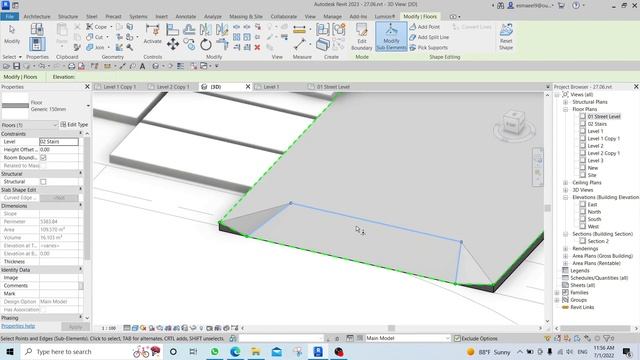Image resolution: width=640 pixels, height=360 pixels.
Task: Click the Revit icon in the taskbar
Action: (318, 352)
